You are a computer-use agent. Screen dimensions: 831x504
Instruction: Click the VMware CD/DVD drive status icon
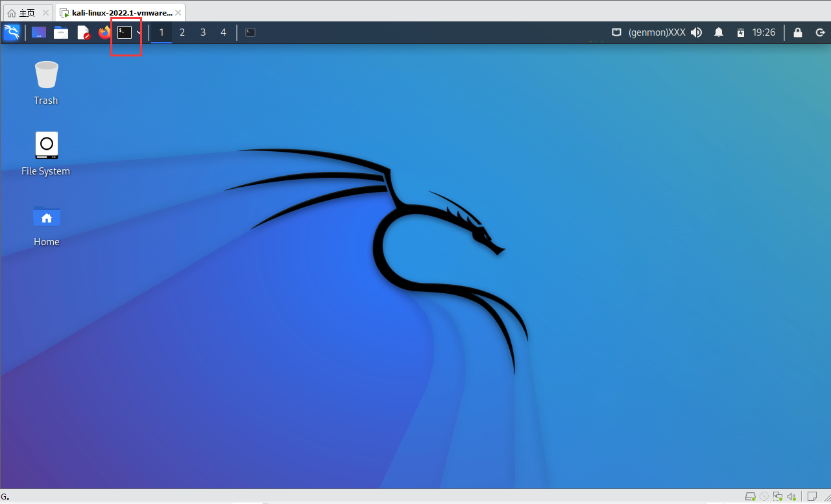coord(764,497)
